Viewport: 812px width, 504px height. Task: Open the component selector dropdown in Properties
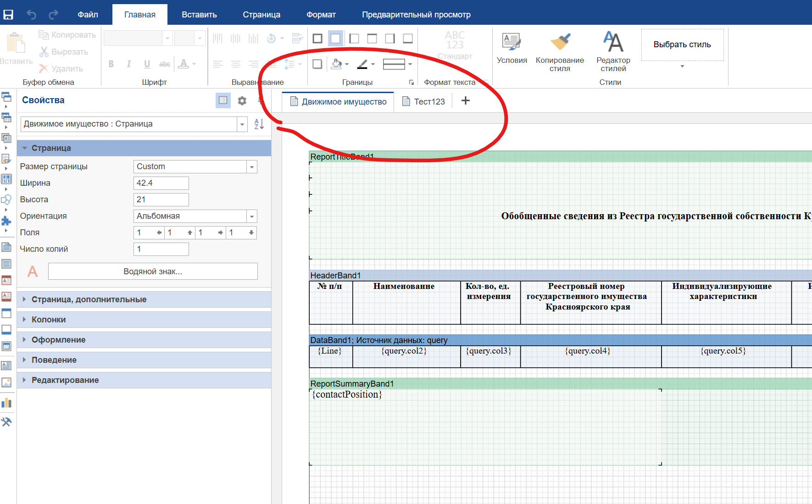tap(242, 124)
